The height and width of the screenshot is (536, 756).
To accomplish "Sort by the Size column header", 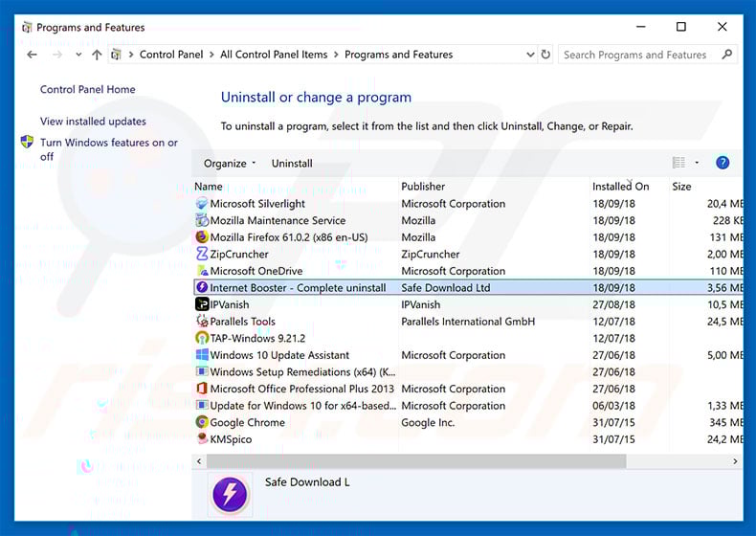I will pos(681,187).
